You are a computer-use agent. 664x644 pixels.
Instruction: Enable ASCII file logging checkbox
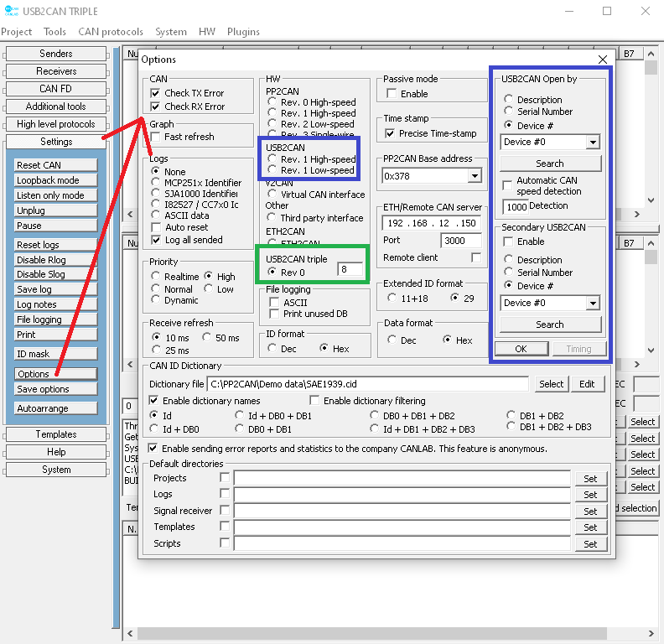click(x=274, y=303)
